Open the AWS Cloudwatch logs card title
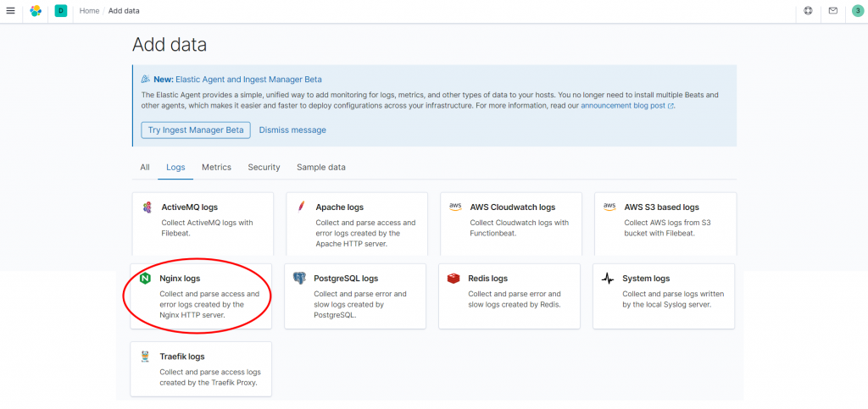The width and height of the screenshot is (868, 409). pyautogui.click(x=513, y=207)
